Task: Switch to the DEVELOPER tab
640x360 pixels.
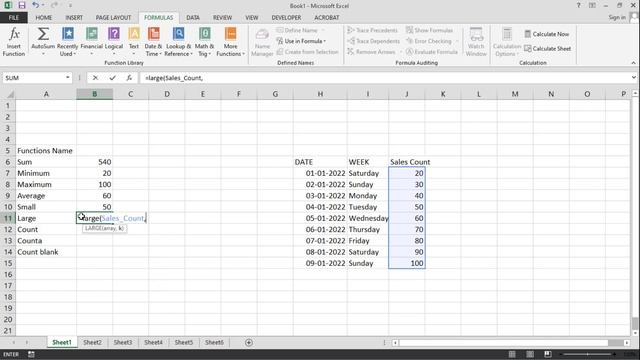Action: coord(286,18)
